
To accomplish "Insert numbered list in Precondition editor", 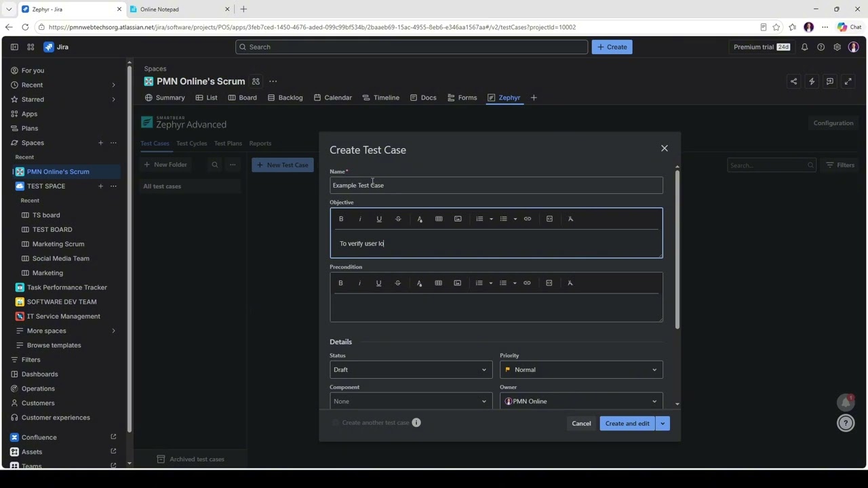I will pyautogui.click(x=479, y=283).
